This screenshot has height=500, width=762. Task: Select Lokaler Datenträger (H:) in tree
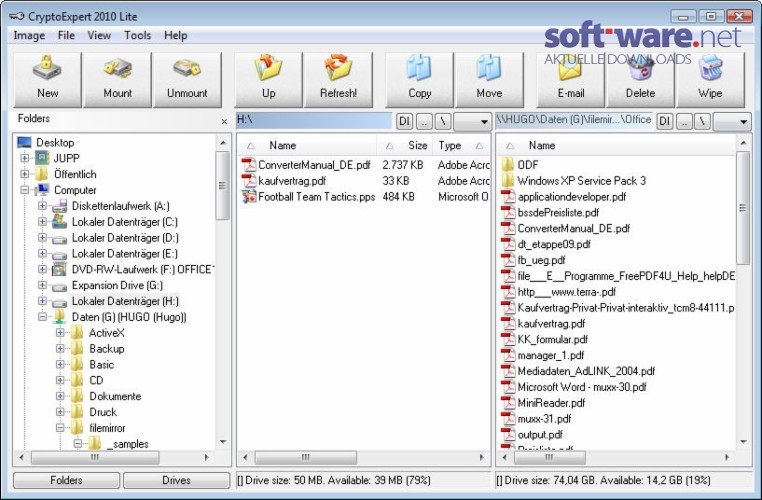coord(125,301)
